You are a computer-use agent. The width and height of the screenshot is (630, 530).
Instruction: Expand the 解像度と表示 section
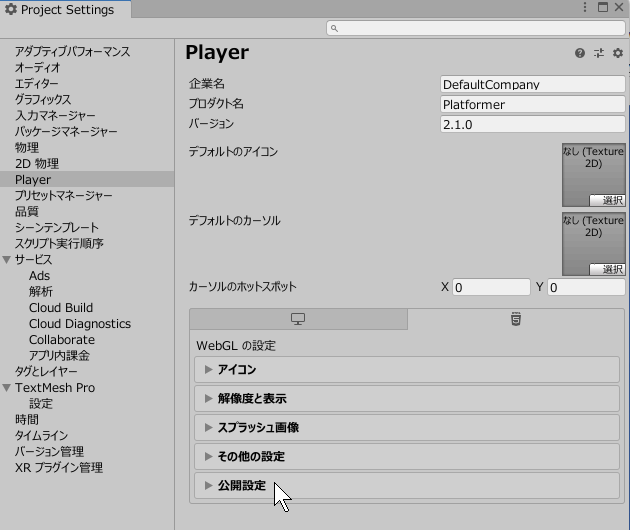coord(407,399)
